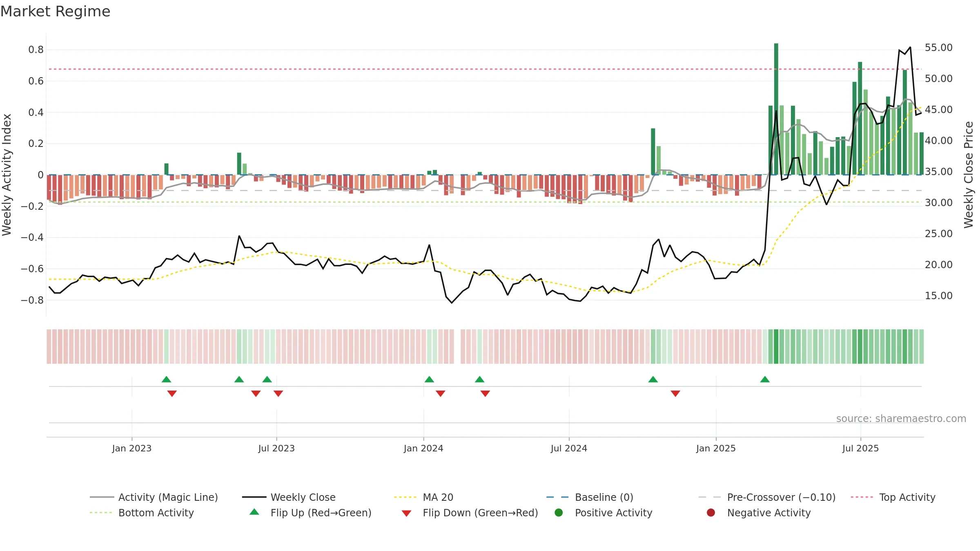Screen dimensions: 980x551
Task: Click the green Flip Up legend triangle
Action: [x=254, y=512]
